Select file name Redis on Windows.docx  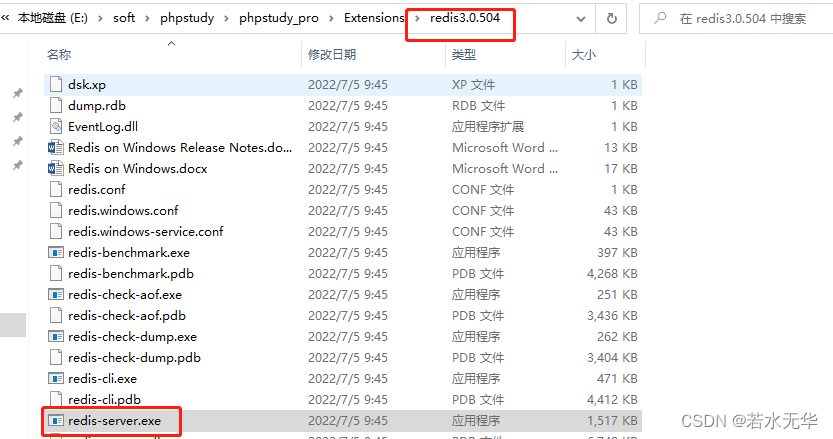[x=138, y=168]
